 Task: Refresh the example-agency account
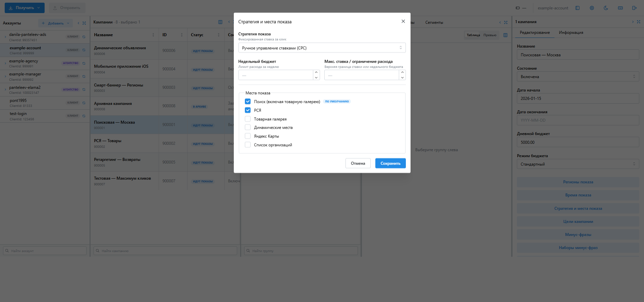(84, 63)
